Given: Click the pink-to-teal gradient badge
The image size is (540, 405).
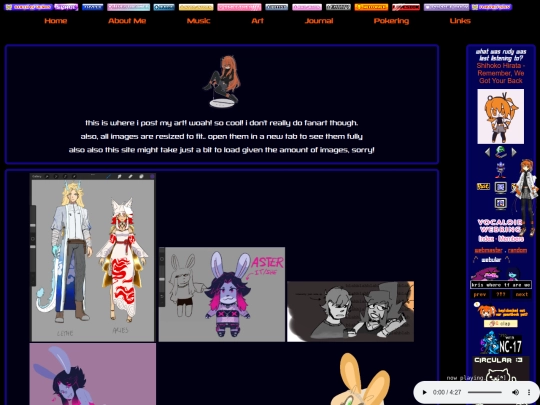Looking at the screenshot, I should pos(128,7).
